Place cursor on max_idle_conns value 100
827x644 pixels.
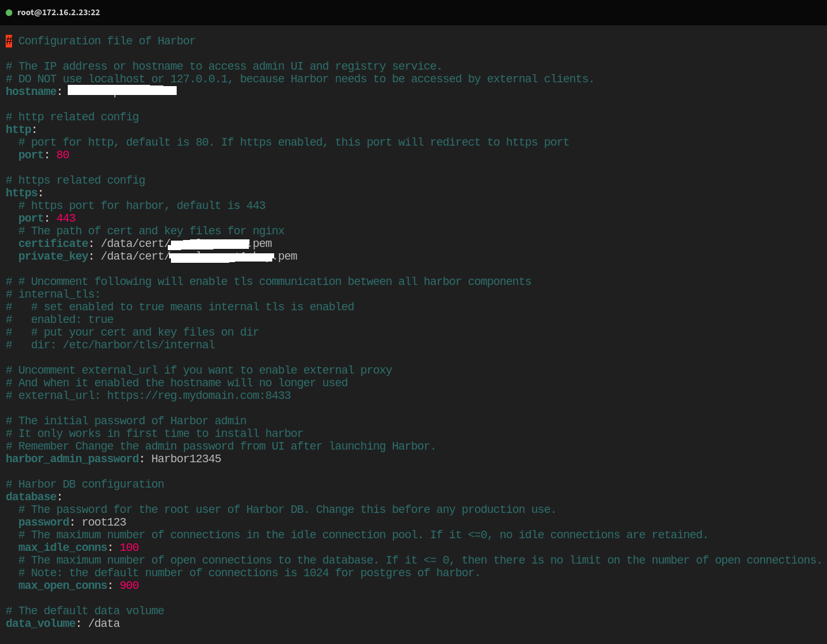click(129, 548)
